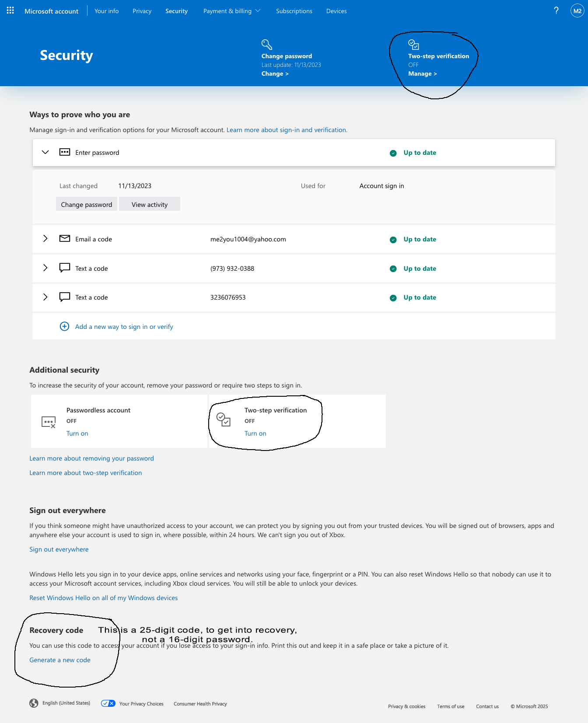Click the Last changed date 11/13/2023
Image resolution: width=588 pixels, height=723 pixels.
135,186
